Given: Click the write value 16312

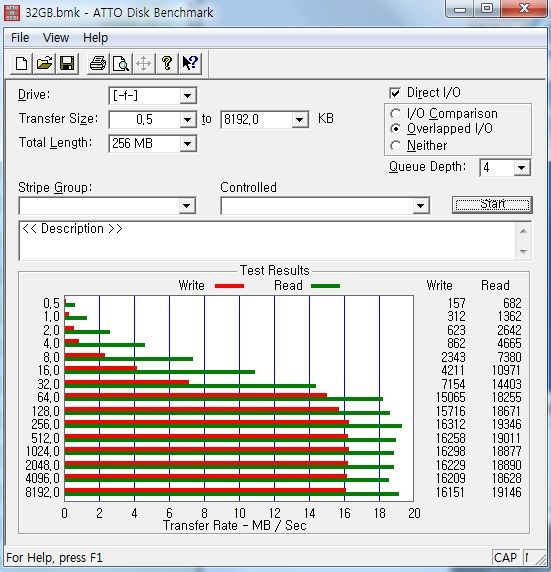Looking at the screenshot, I should (451, 425).
